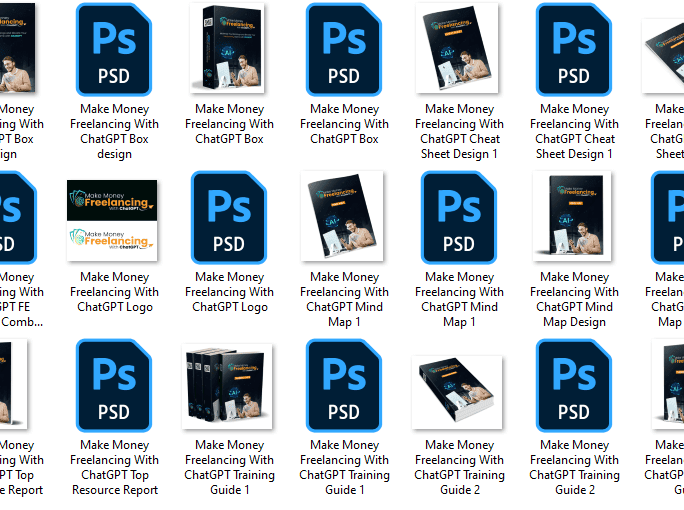The width and height of the screenshot is (684, 510).
Task: Select the partially visible FE Comb PSD icon
Action: (x=17, y=217)
